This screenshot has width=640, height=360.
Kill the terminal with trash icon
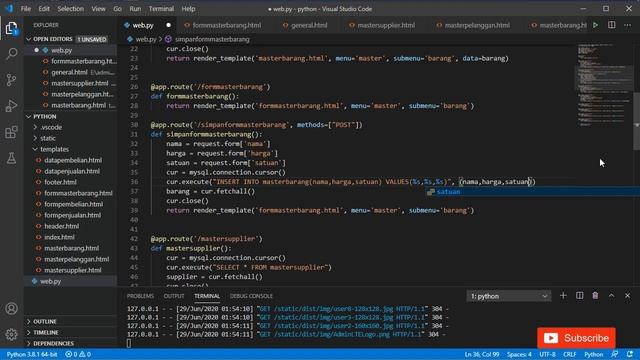pyautogui.click(x=595, y=296)
